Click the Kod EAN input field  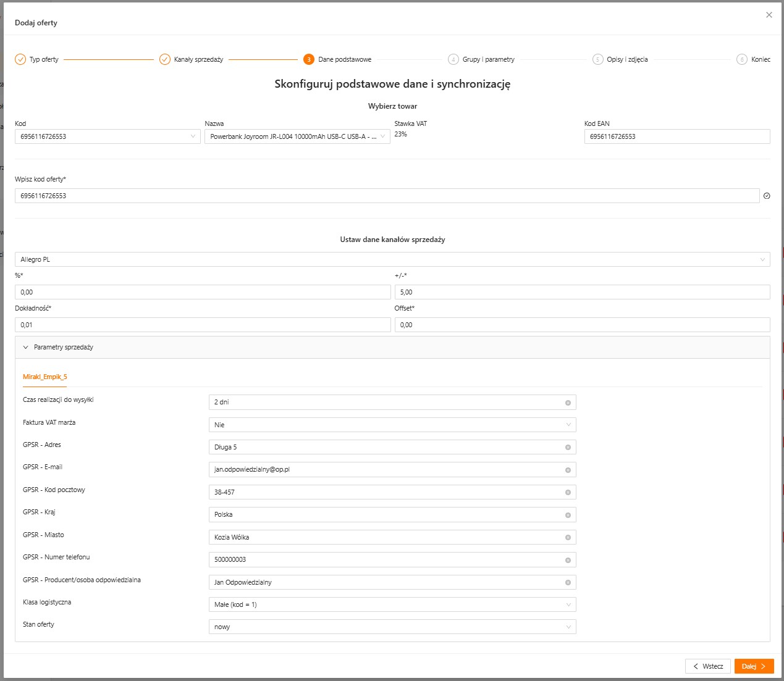[677, 136]
